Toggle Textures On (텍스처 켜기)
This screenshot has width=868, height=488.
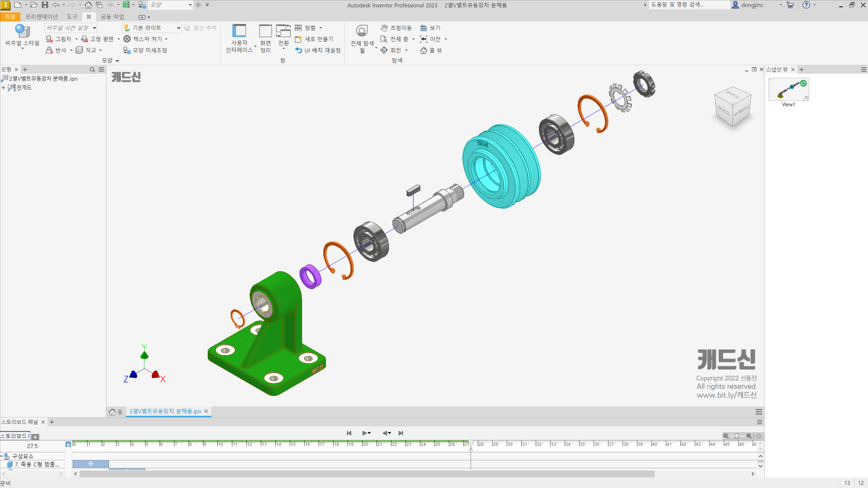143,39
